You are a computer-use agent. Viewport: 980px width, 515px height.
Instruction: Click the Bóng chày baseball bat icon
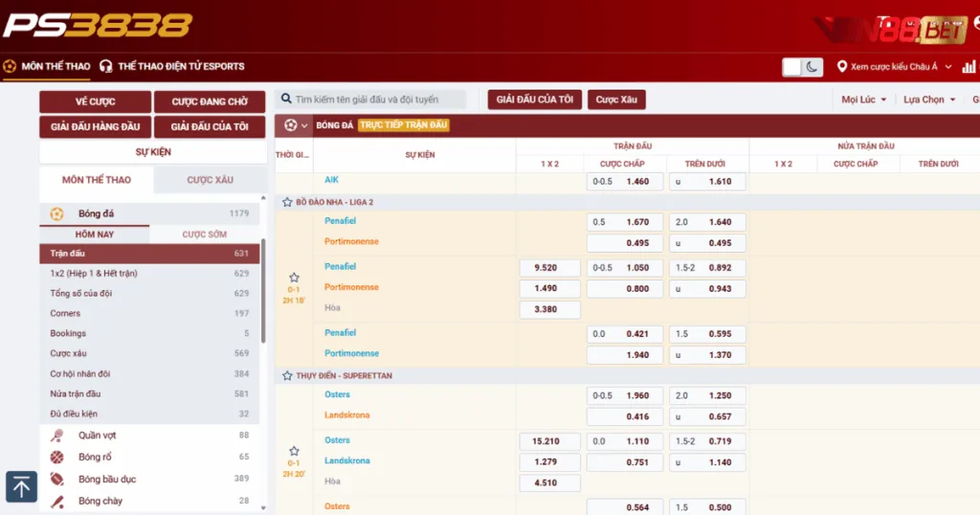click(56, 502)
